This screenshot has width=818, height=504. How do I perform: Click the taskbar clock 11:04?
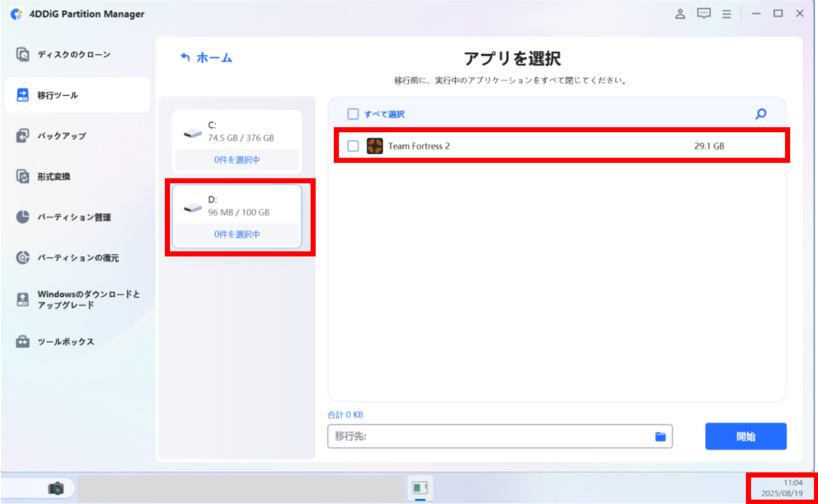793,483
